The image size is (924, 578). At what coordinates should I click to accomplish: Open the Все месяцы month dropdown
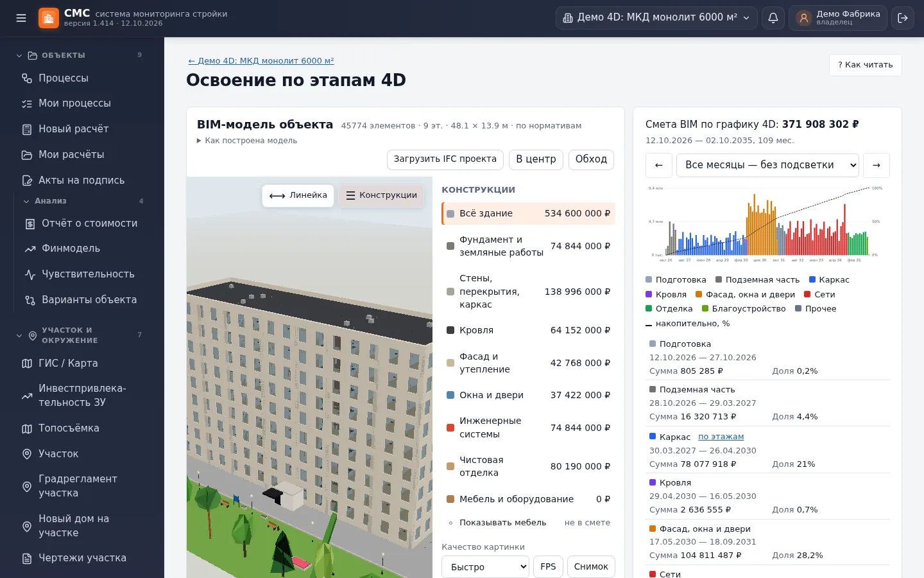pos(767,165)
